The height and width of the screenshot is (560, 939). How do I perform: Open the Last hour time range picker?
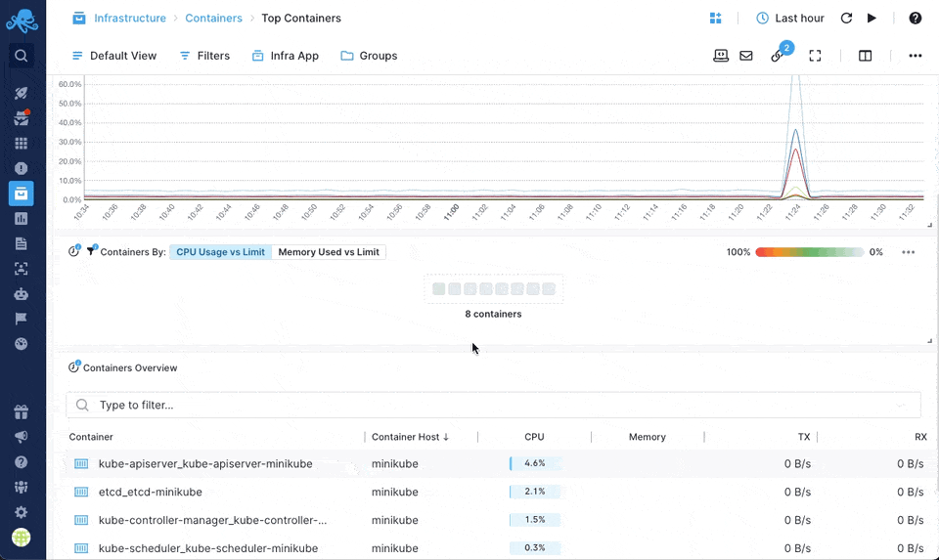(790, 18)
